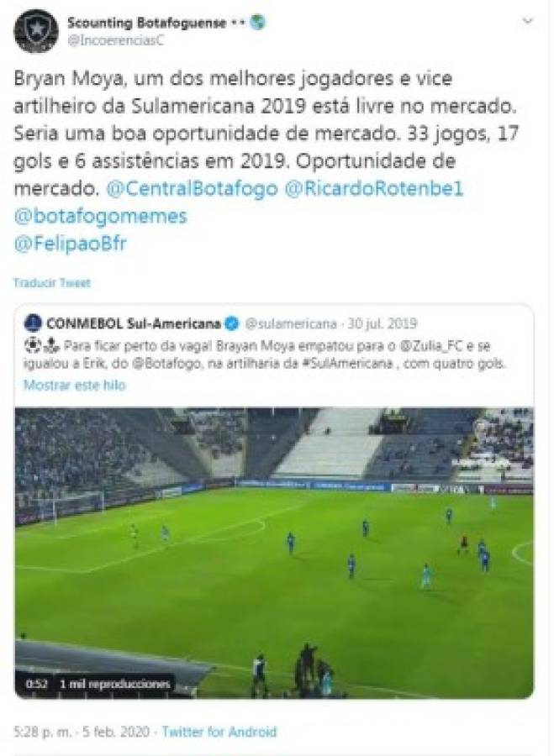Click the CONMEBOL Sul-Americana logo icon
The image size is (554, 756).
pyautogui.click(x=34, y=323)
